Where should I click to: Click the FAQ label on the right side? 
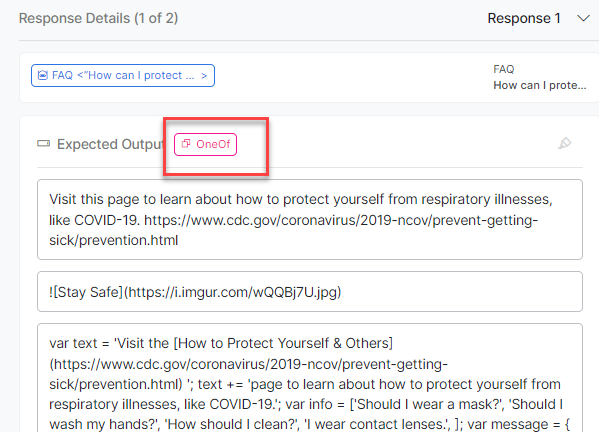pyautogui.click(x=503, y=69)
